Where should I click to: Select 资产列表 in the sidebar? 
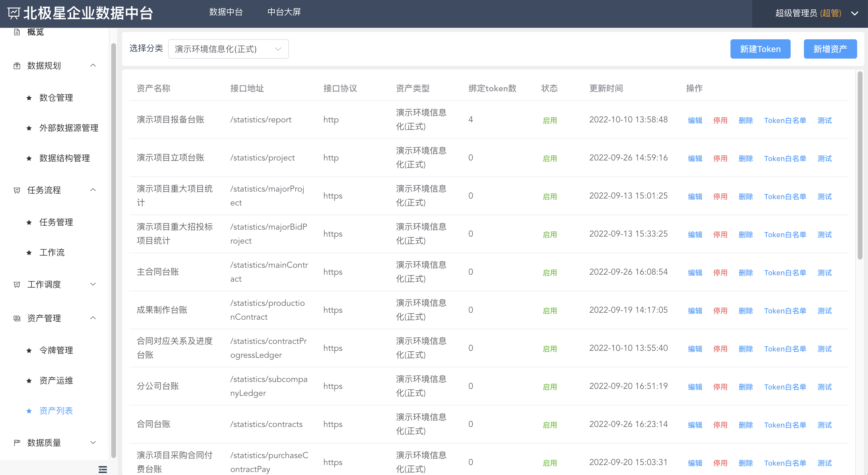56,411
